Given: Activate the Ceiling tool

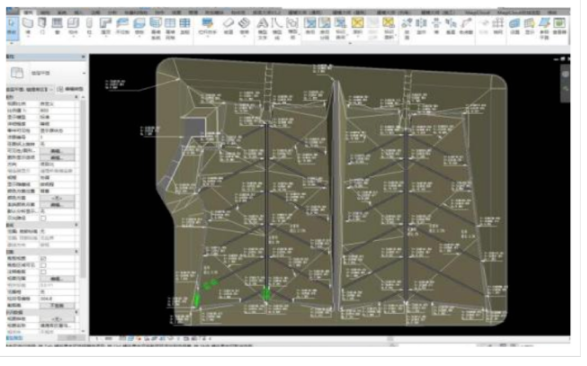Looking at the screenshot, I should click(122, 26).
